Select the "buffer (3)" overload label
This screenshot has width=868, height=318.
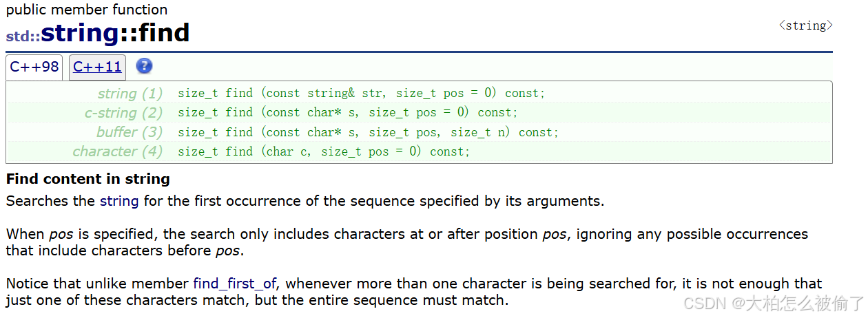coord(130,132)
